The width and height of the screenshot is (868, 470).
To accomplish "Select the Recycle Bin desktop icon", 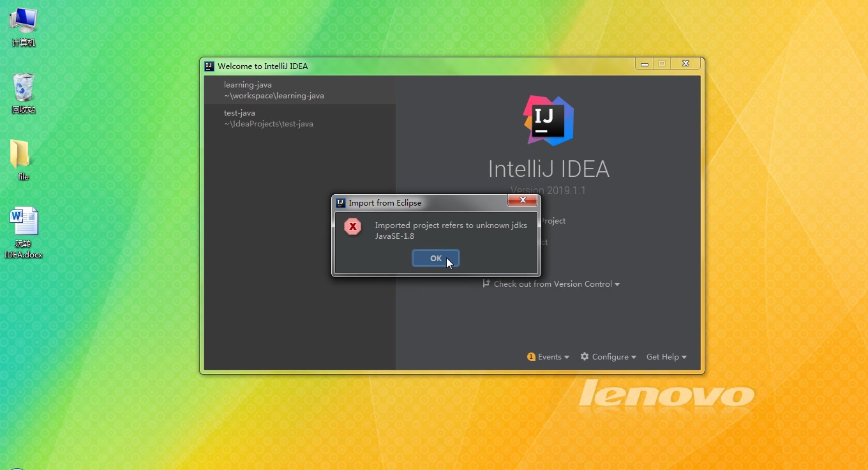I will point(24,93).
